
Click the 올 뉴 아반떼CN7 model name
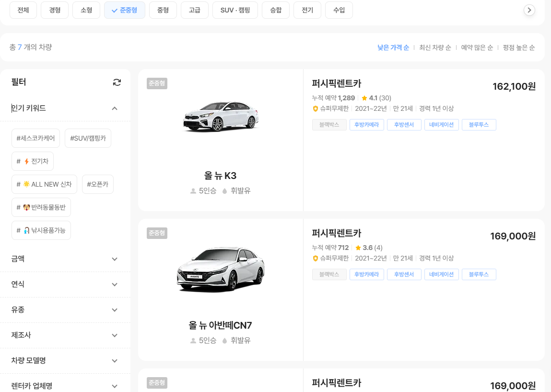(220, 325)
